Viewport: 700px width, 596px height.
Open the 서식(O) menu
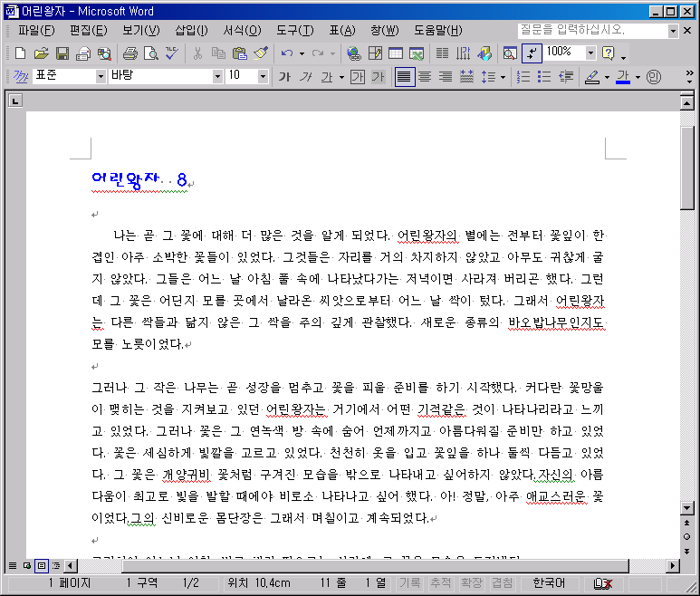click(243, 31)
